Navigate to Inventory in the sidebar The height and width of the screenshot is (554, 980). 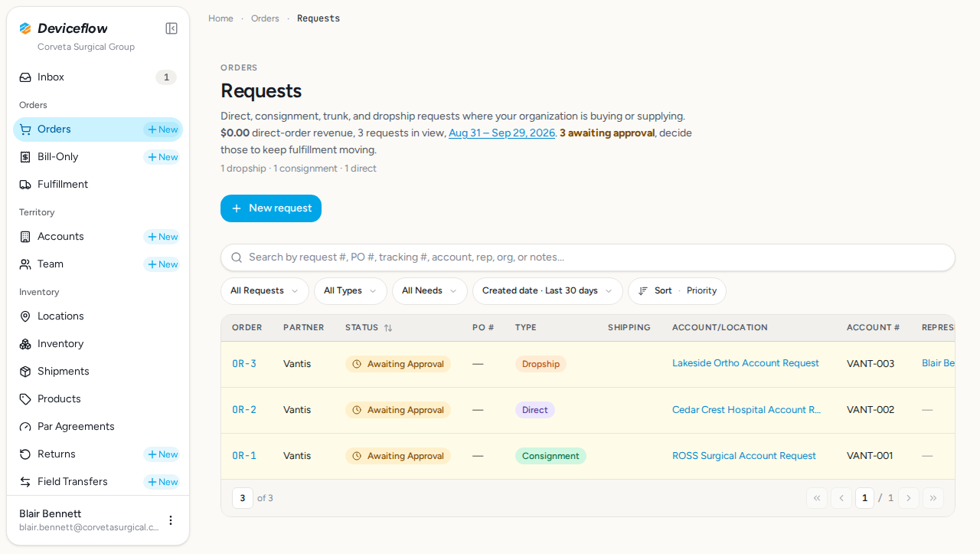(98, 344)
